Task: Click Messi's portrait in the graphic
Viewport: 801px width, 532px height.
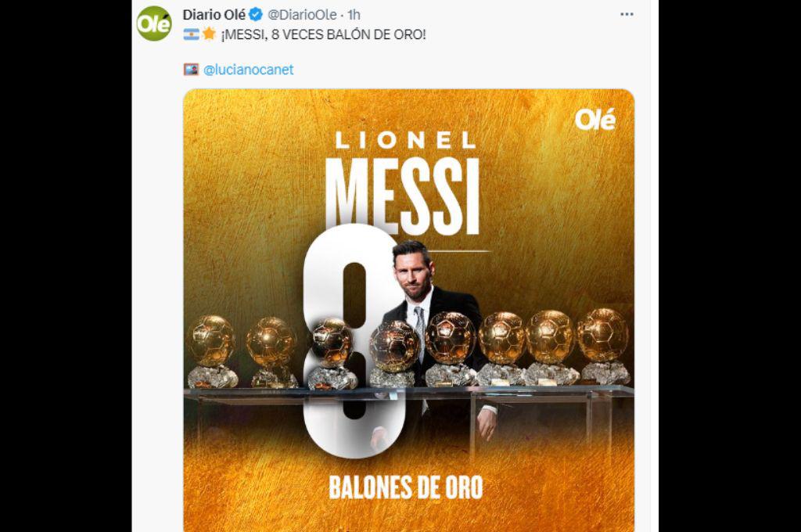Action: click(412, 274)
